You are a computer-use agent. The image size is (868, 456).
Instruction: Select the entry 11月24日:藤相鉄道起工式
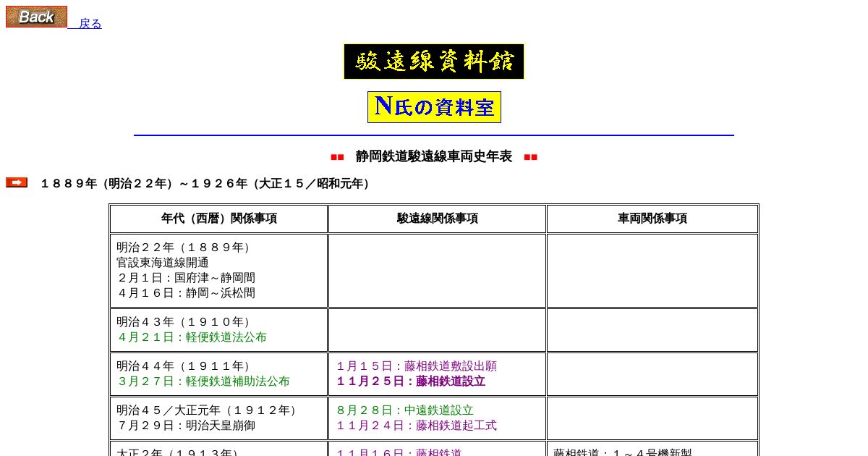[416, 426]
